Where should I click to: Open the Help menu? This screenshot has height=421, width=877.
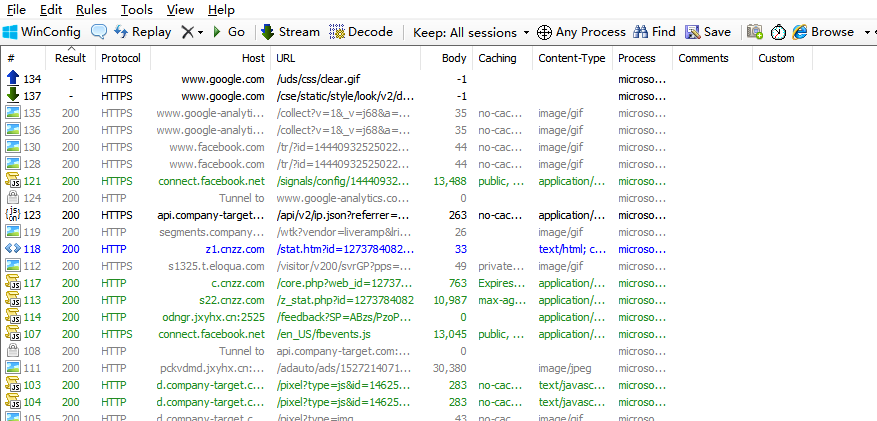(x=221, y=10)
